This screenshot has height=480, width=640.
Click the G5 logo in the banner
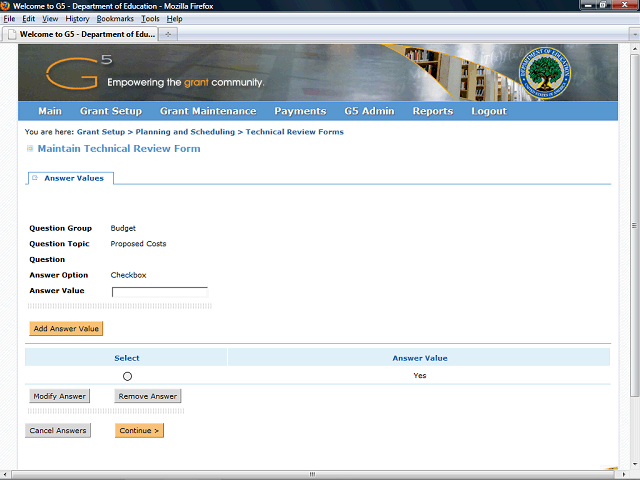point(79,73)
